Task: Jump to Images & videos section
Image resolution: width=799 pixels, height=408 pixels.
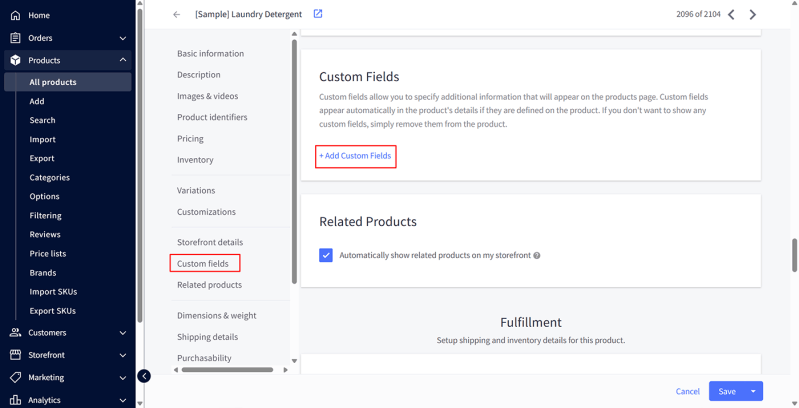Action: (x=207, y=96)
